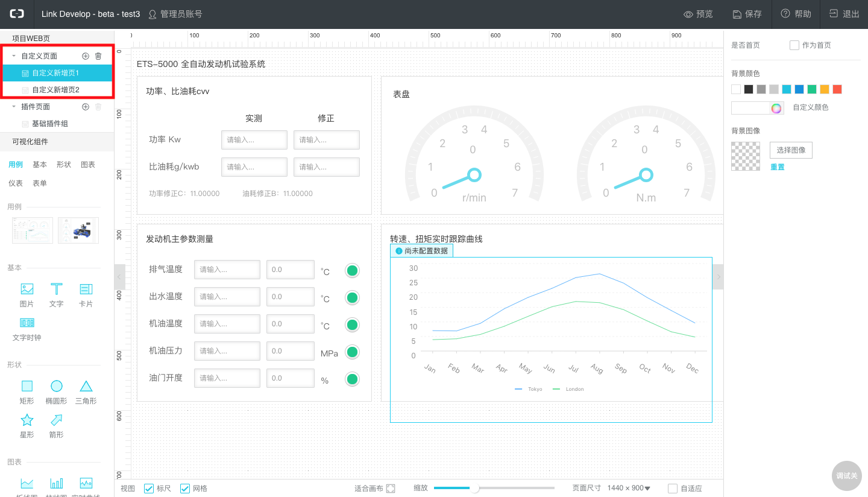The width and height of the screenshot is (868, 497).
Task: Switch to the 表单 component tab
Action: (40, 183)
